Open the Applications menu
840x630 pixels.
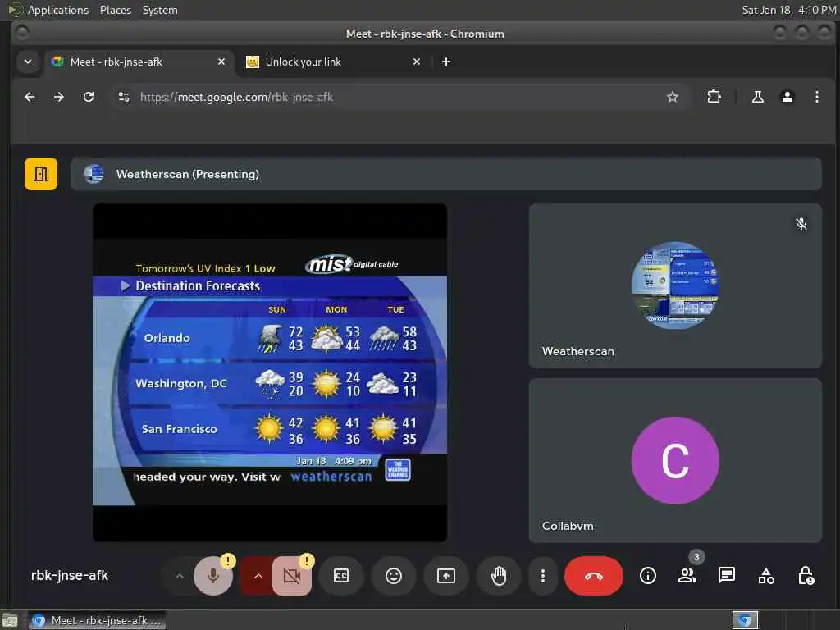[58, 10]
